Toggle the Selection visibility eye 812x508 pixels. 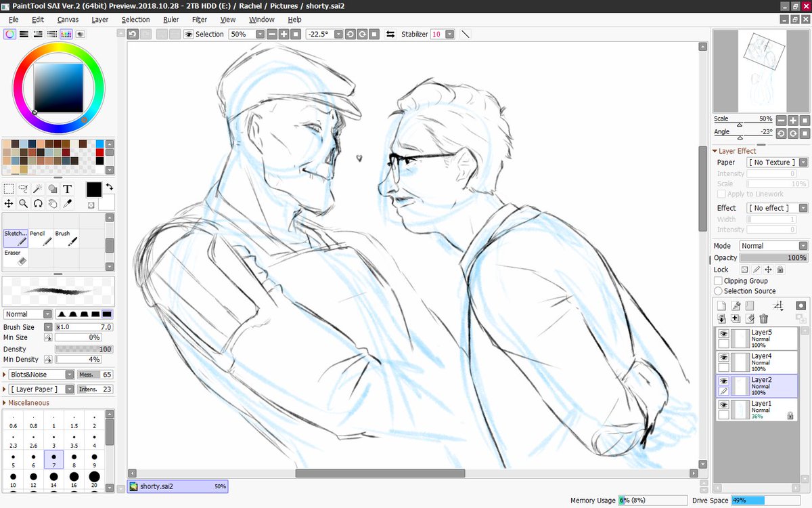click(x=189, y=34)
